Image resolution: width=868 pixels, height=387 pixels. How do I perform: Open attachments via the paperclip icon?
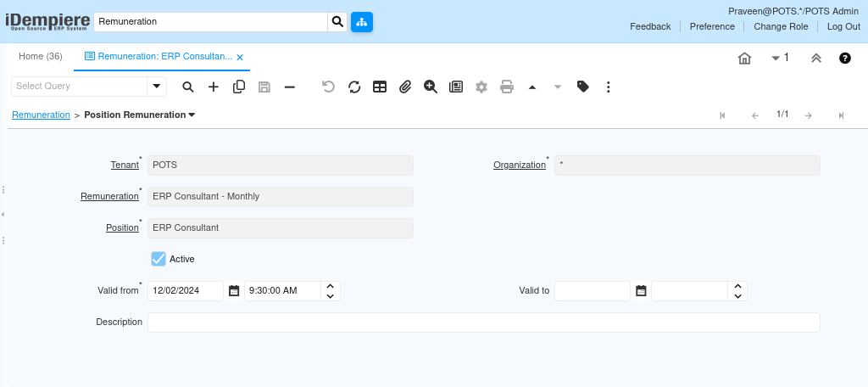point(405,87)
